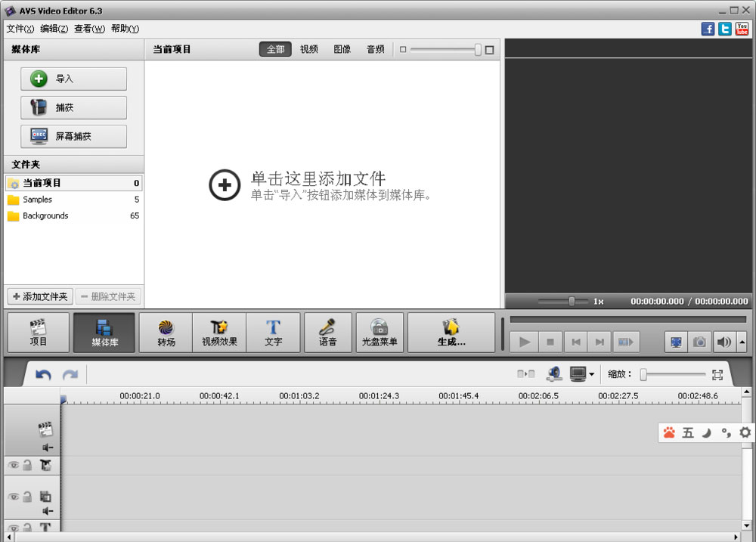Click the zoom to fit icon
Viewport: 756px width, 542px height.
[x=717, y=375]
